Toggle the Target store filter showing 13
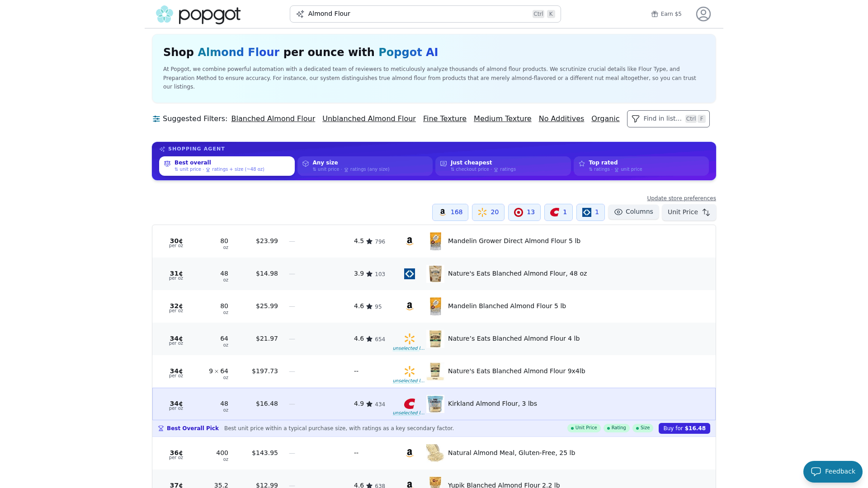 click(524, 212)
